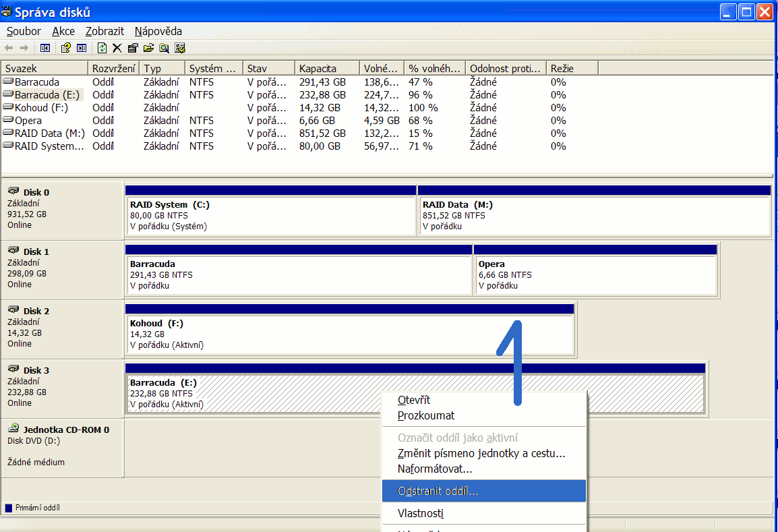778x532 pixels.
Task: Toggle the console tree pane icon
Action: click(x=45, y=48)
